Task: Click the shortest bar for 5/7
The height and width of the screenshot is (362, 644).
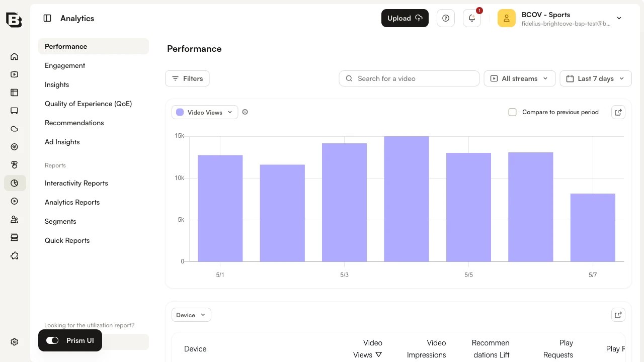Action: coord(593,227)
